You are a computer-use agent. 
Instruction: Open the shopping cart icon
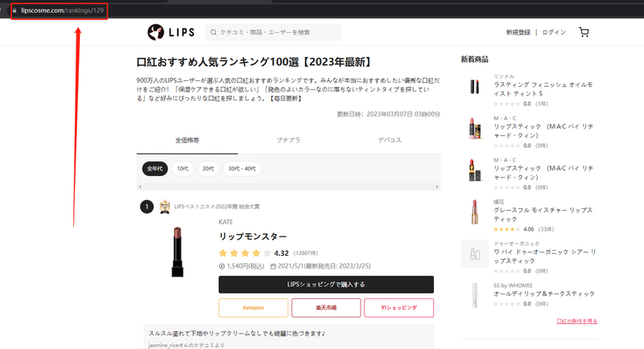pos(584,32)
